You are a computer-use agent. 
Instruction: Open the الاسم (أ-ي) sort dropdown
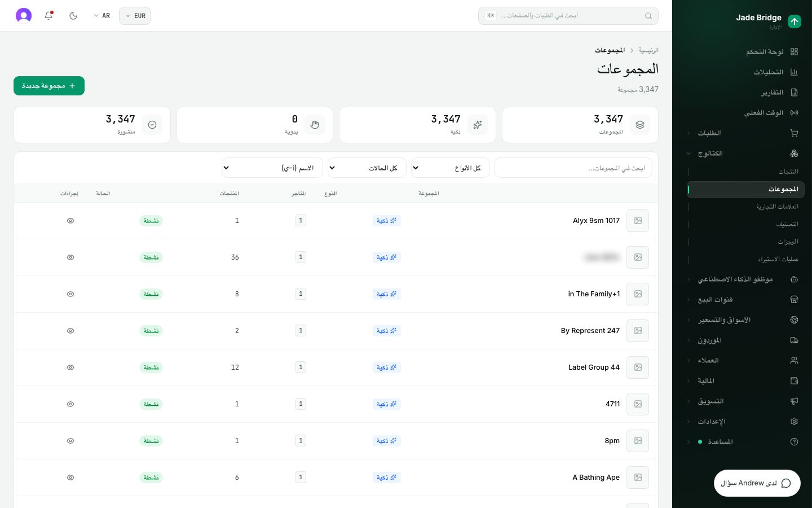pos(272,168)
